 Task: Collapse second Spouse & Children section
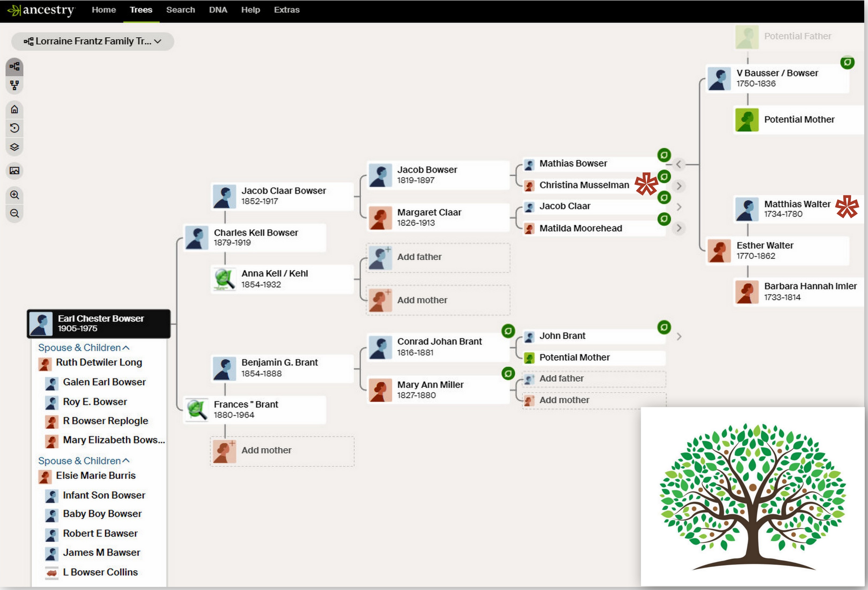point(84,461)
